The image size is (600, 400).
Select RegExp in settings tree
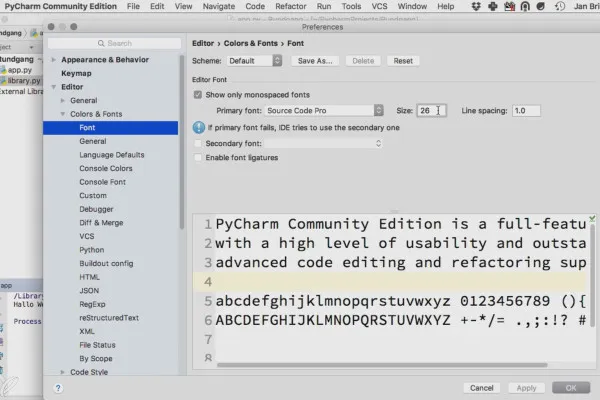pyautogui.click(x=92, y=304)
